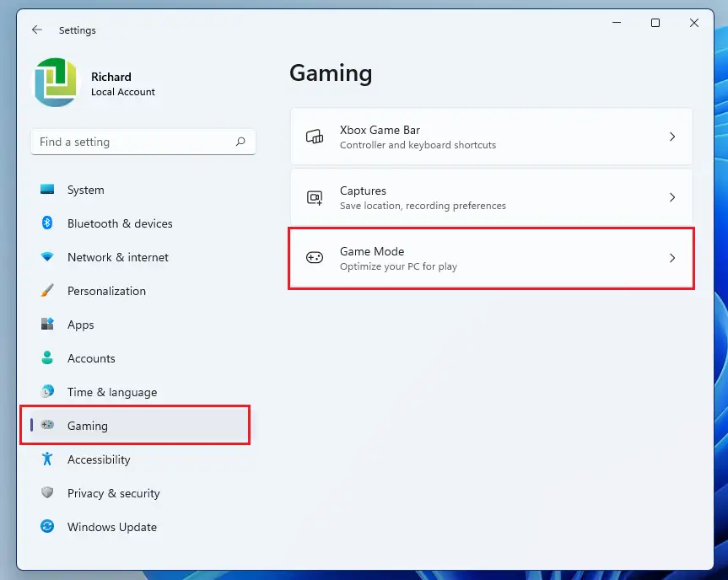Viewport: 728px width, 580px height.
Task: Open the Gaming category label
Action: pos(87,426)
